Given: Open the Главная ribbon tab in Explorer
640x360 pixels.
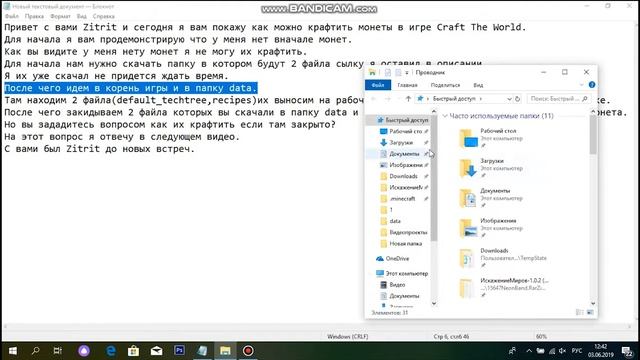Looking at the screenshot, I should pos(407,85).
